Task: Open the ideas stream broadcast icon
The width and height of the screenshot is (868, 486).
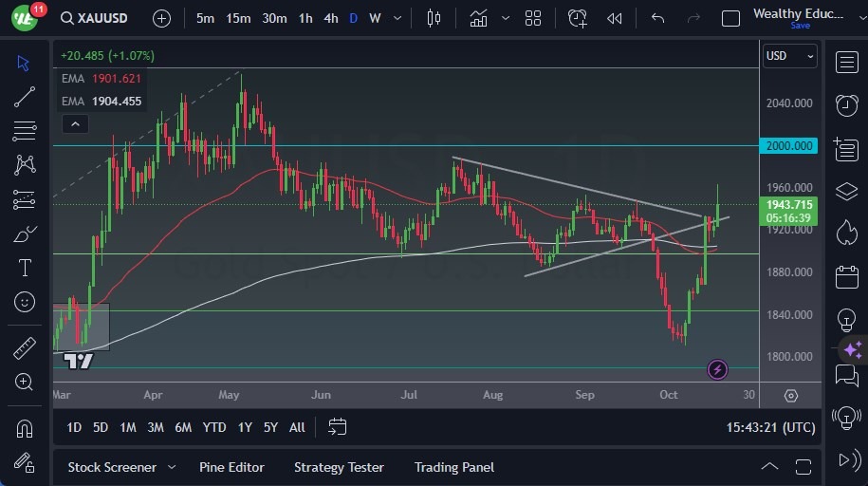Action: point(846,418)
